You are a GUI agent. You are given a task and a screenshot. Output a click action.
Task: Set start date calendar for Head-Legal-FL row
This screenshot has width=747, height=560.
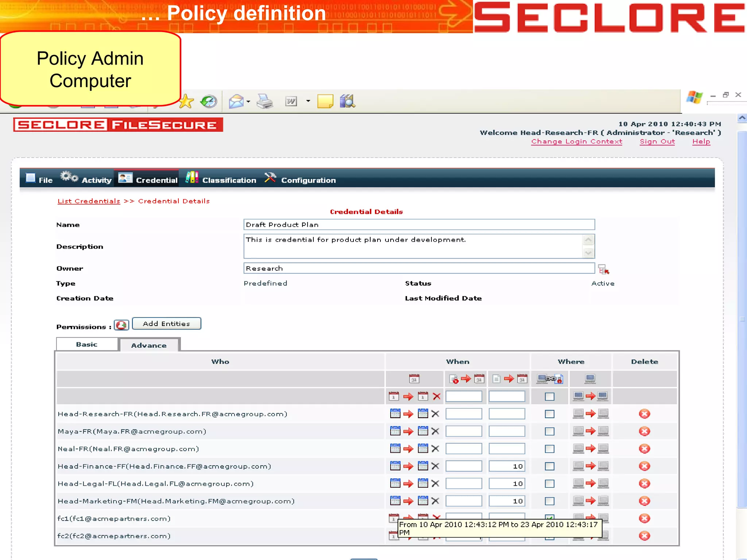point(395,483)
